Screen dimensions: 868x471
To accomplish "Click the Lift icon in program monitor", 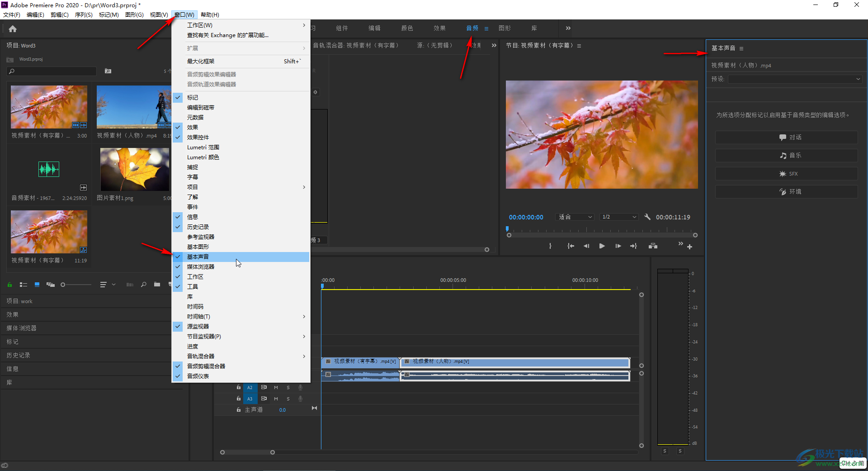I will coord(653,246).
